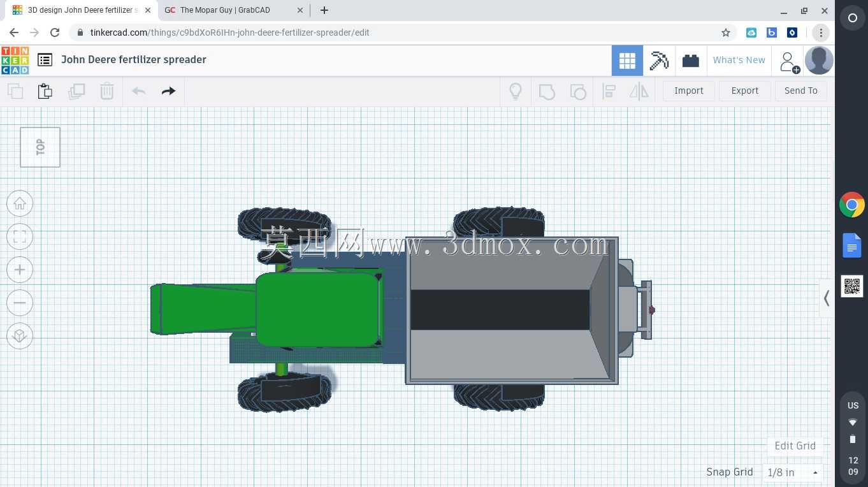Open the design list menu icon
Screen dimensions: 868x487
(45, 60)
